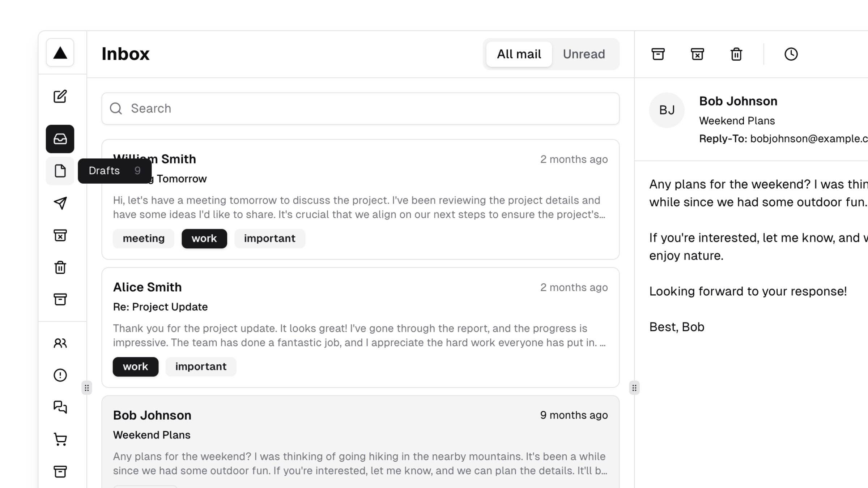The width and height of the screenshot is (868, 488).
Task: Switch to the Unread tab
Action: click(584, 53)
